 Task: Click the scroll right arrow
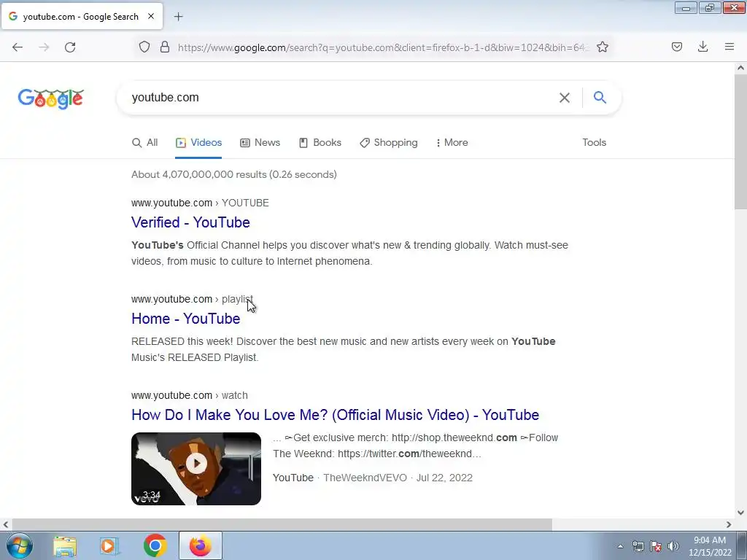click(x=729, y=524)
